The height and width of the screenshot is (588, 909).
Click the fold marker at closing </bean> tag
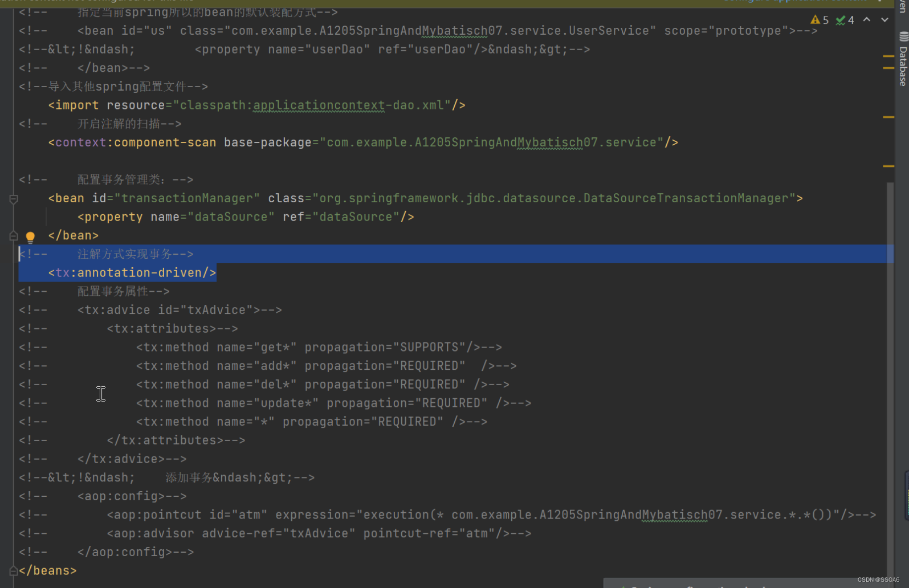(x=14, y=236)
